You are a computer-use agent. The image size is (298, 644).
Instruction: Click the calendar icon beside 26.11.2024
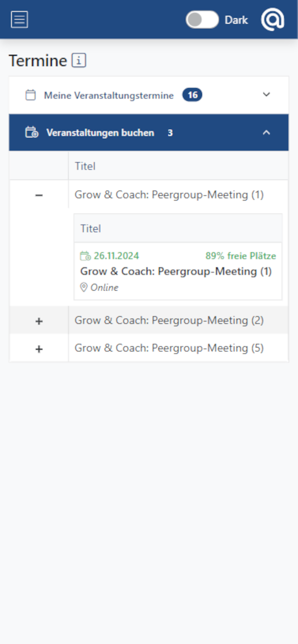click(85, 256)
